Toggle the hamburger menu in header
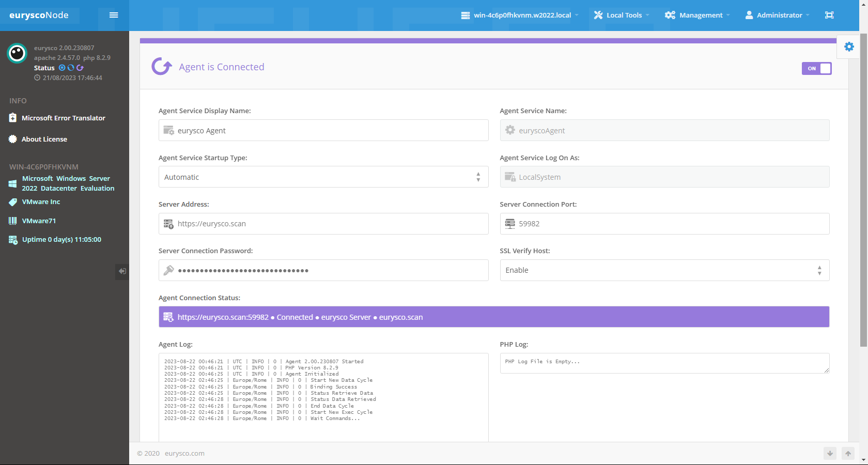868x465 pixels. pyautogui.click(x=114, y=15)
